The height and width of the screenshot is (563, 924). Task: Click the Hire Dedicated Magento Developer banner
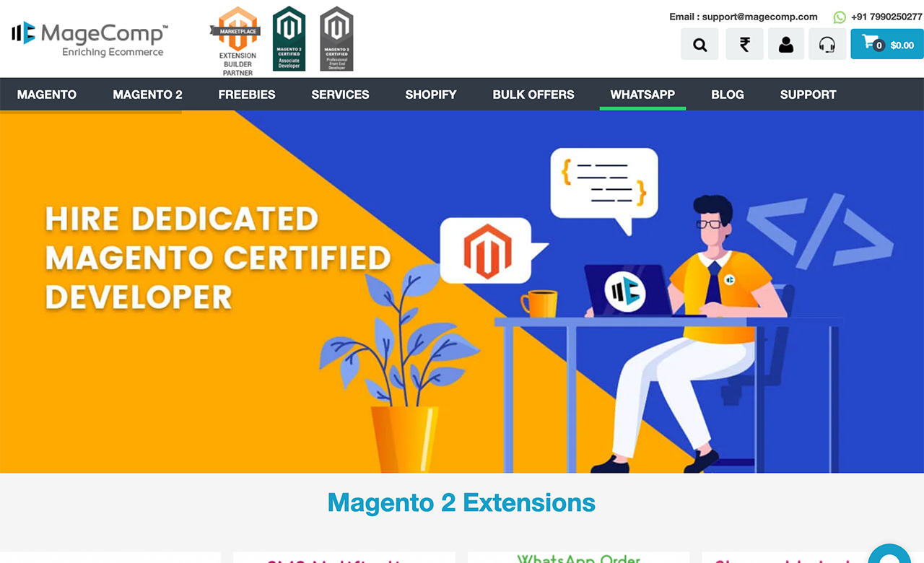(462, 292)
